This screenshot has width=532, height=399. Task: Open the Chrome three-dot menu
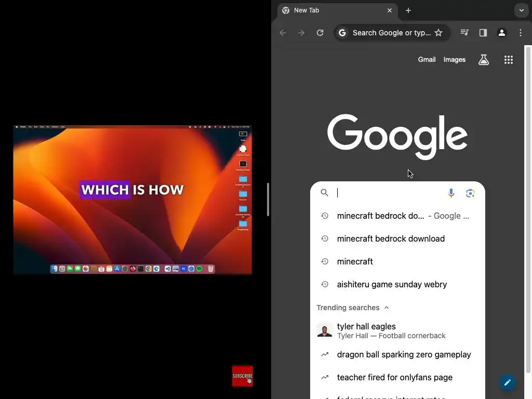coord(521,33)
